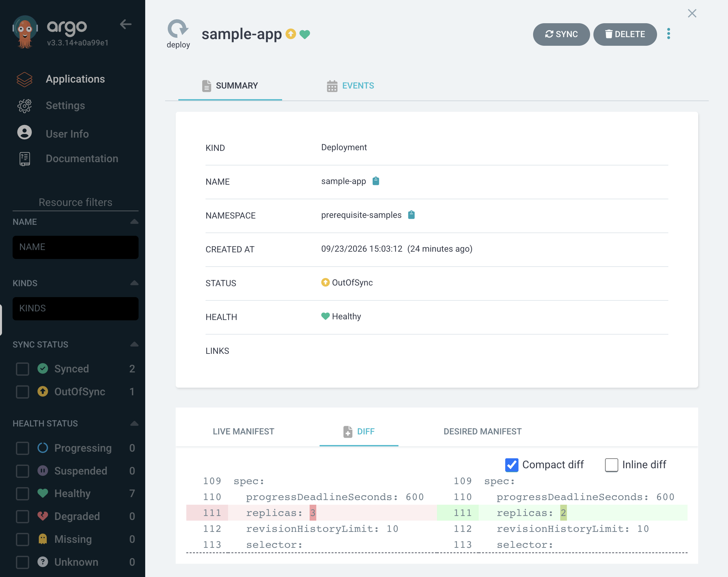Click the left-side replicas: 3 diff line
Screen dimensions: 728x577
311,512
